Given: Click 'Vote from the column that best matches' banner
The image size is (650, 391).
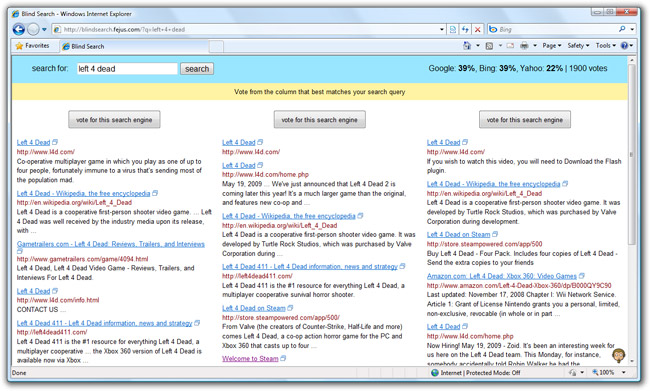Looking at the screenshot, I should pyautogui.click(x=320, y=92).
